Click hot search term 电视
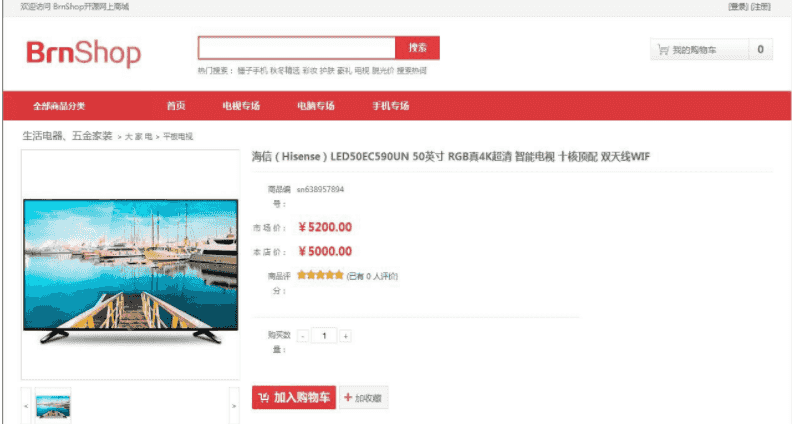This screenshot has height=424, width=811. click(x=362, y=71)
